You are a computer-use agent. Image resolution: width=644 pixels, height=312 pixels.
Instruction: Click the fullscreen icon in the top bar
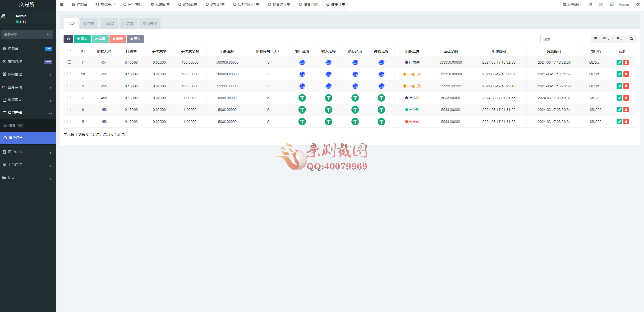601,4
